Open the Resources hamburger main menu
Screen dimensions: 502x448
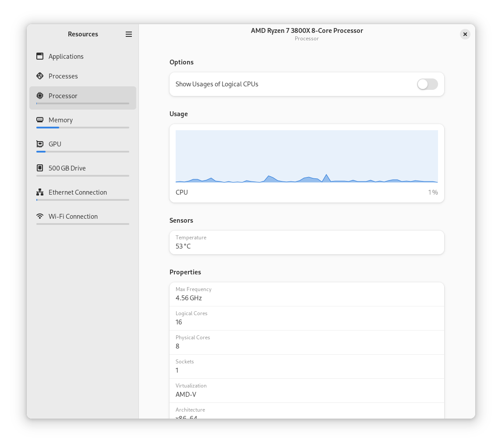coord(129,34)
